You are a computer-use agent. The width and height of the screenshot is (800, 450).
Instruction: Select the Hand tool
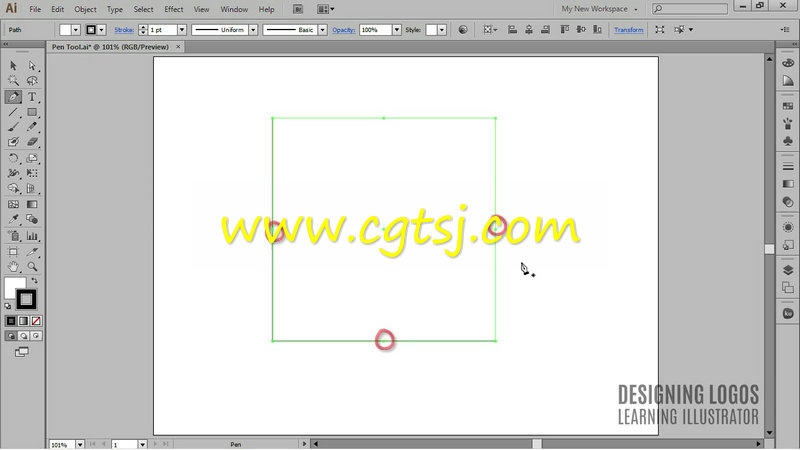point(13,266)
